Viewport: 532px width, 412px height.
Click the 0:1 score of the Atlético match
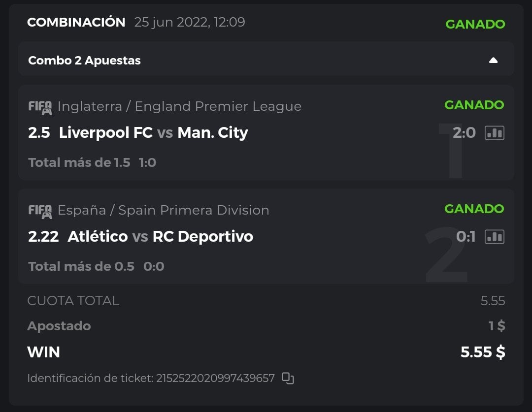point(465,237)
